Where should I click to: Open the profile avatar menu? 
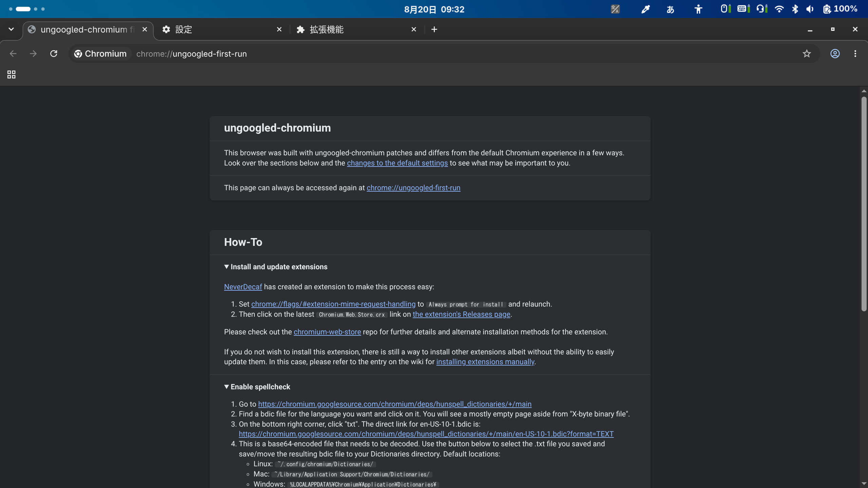coord(835,54)
